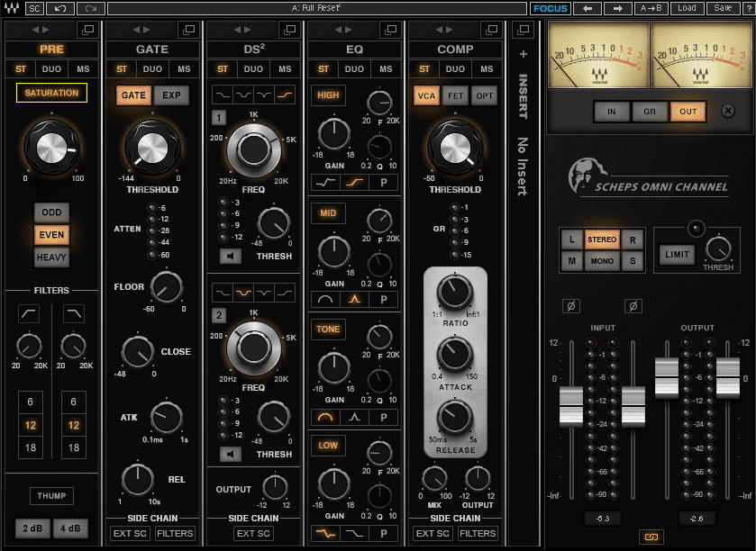The width and height of the screenshot is (756, 551).
Task: Click the right OUTPUT fader handle
Action: click(728, 377)
